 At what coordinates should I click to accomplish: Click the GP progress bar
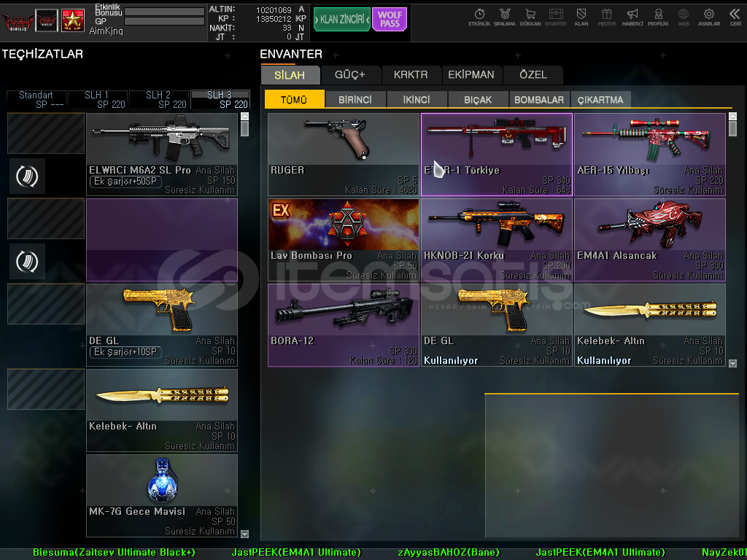point(164,21)
